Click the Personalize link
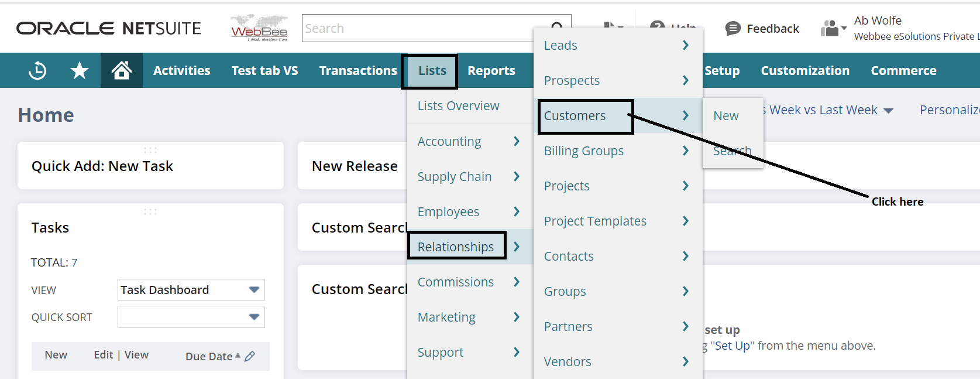Viewport: 980px width, 379px height. [x=948, y=110]
